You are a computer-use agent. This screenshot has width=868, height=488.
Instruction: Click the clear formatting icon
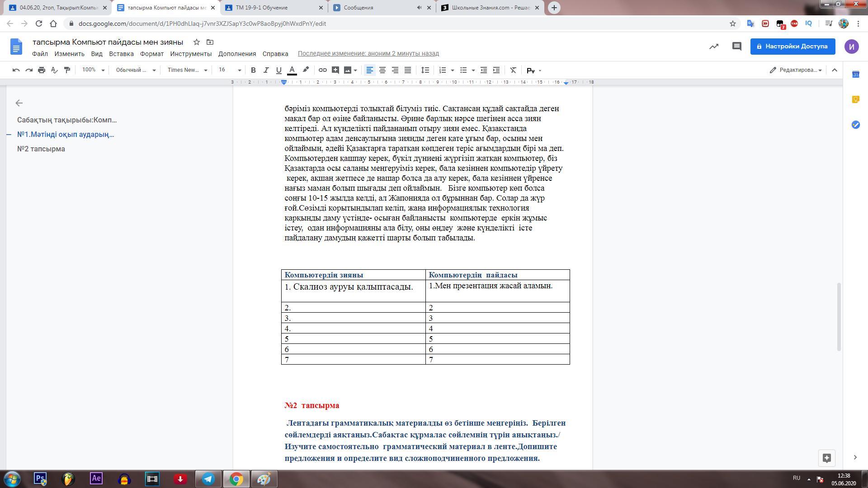[x=513, y=70]
